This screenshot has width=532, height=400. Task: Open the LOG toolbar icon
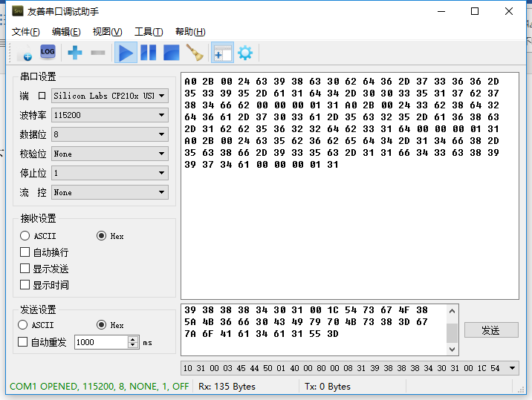[x=48, y=52]
